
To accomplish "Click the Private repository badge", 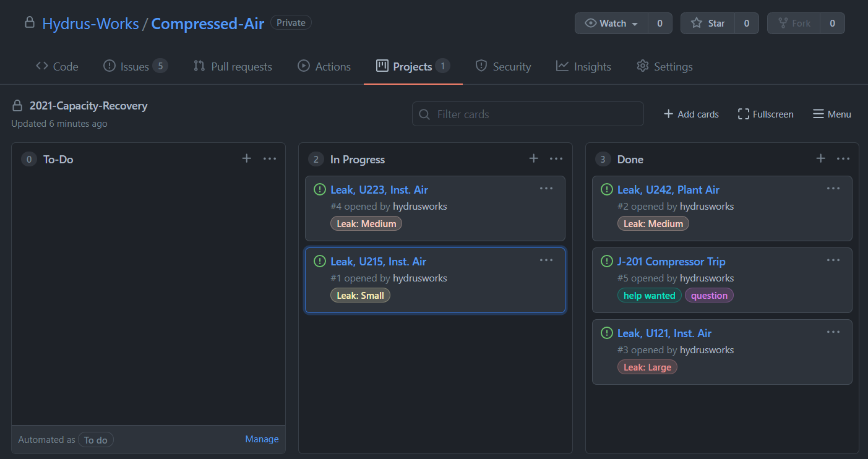I will pos(291,23).
